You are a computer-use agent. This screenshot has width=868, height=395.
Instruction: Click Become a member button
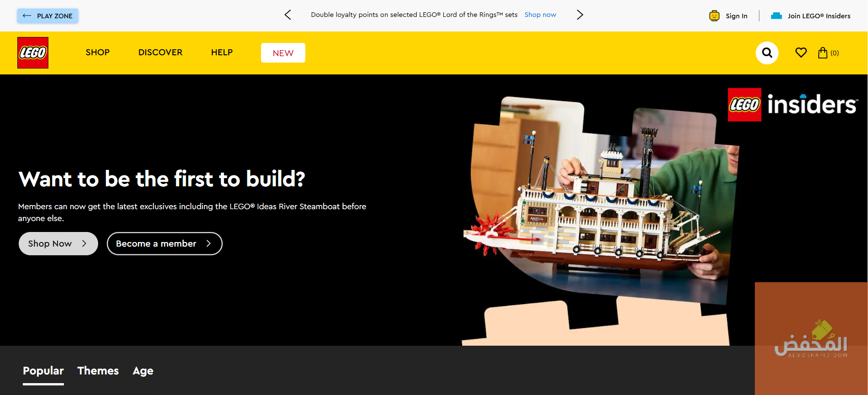165,243
